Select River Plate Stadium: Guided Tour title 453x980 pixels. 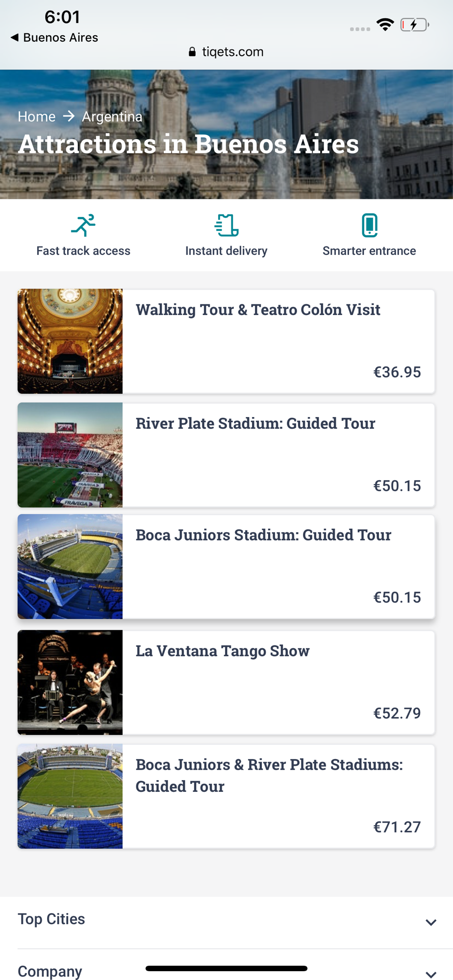[x=255, y=423]
